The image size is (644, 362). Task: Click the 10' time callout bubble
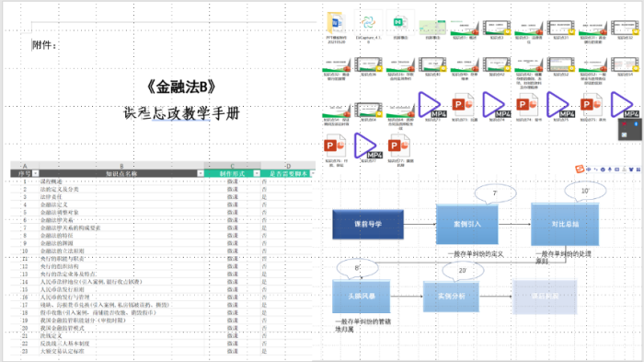point(585,191)
